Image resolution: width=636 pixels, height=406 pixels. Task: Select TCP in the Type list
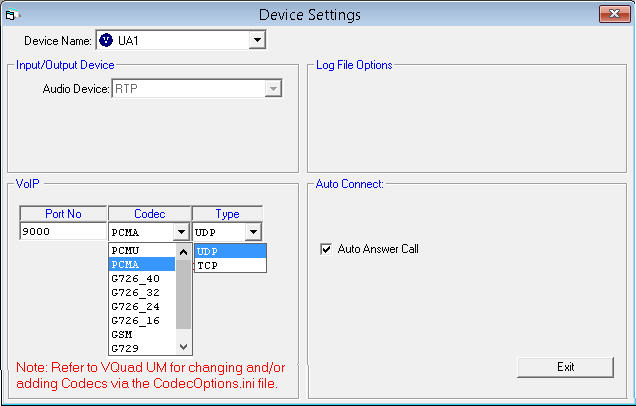[230, 266]
